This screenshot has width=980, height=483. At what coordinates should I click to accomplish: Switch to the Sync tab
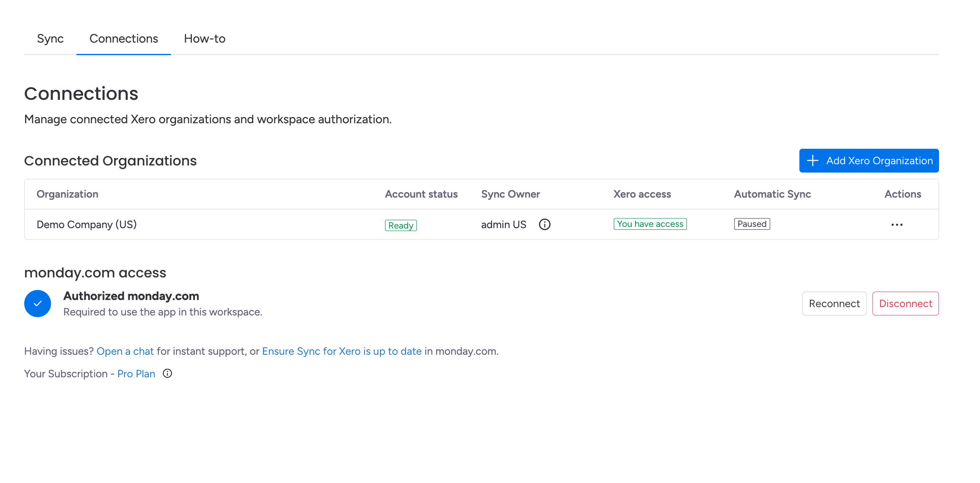[x=50, y=39]
